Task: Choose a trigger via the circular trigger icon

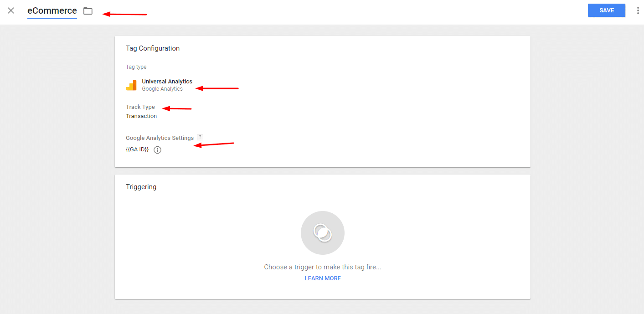Action: point(323,233)
